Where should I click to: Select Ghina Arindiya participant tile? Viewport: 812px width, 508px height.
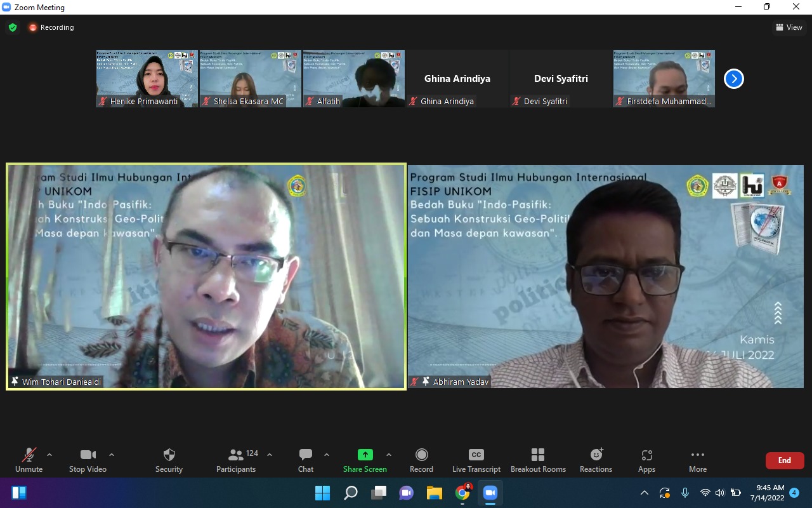point(457,79)
